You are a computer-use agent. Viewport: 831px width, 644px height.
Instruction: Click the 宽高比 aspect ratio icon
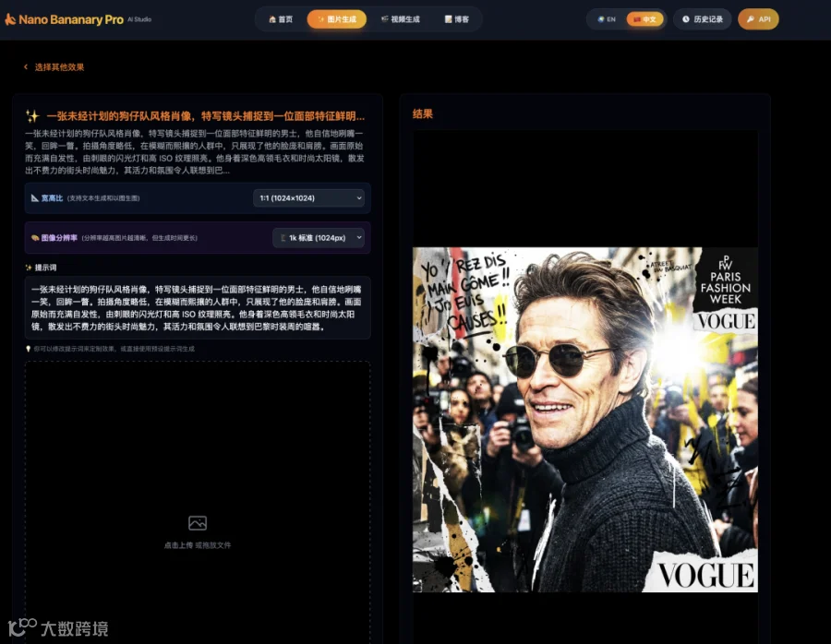point(34,198)
